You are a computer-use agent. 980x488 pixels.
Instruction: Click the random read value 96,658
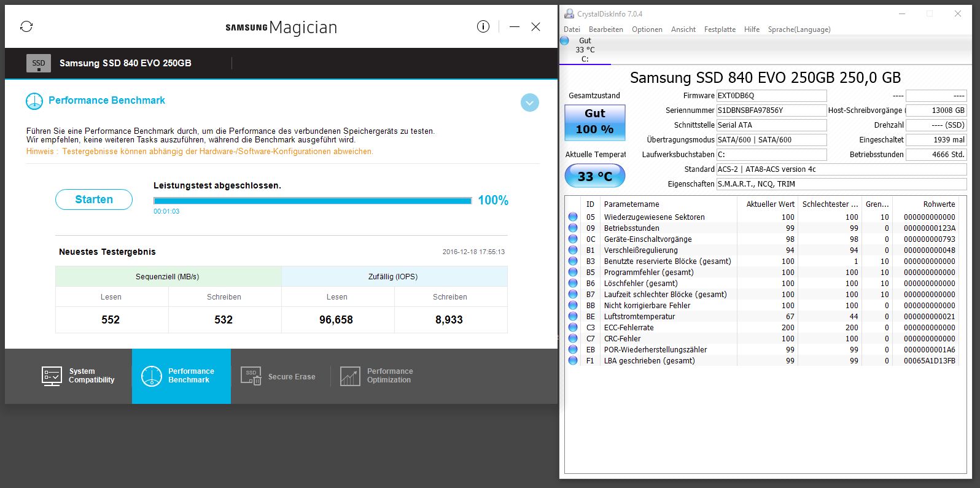(336, 320)
